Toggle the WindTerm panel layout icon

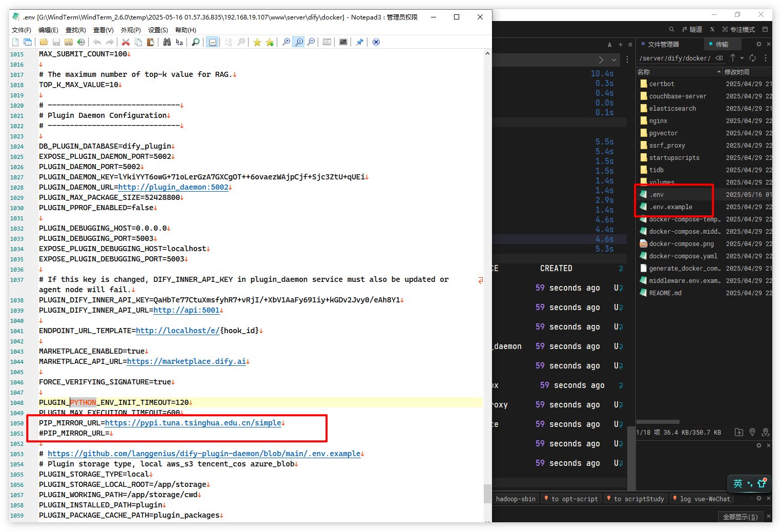765,29
